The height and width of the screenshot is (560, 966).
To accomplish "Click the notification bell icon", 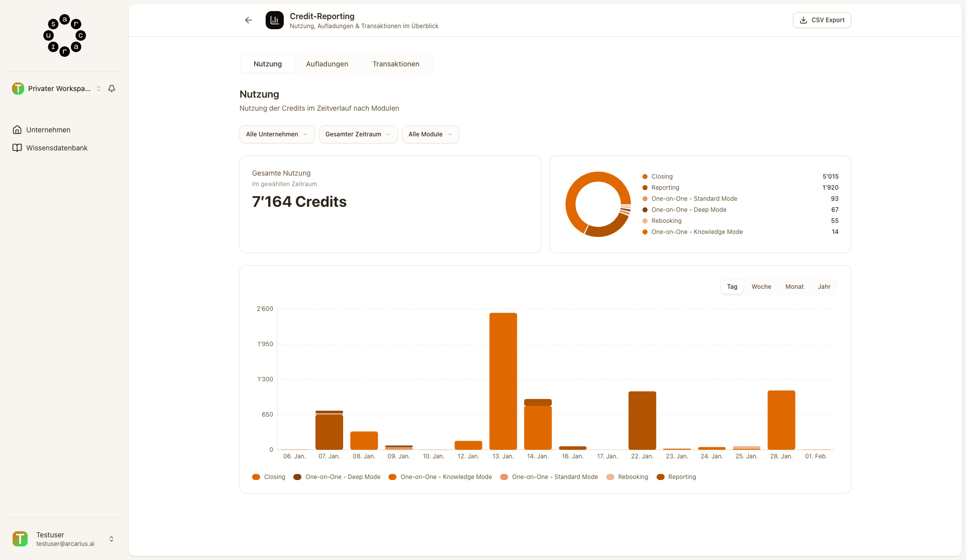I will tap(112, 89).
